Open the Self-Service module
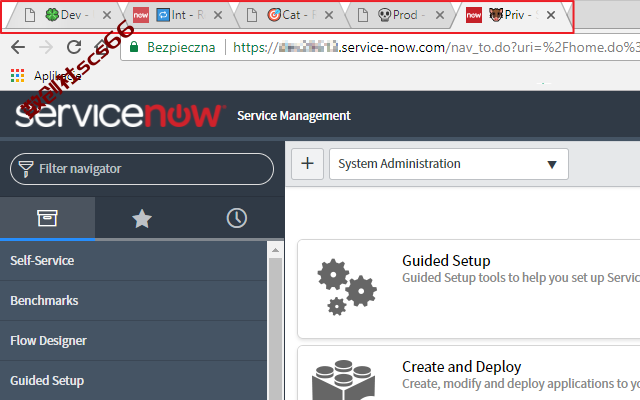This screenshot has width=640, height=400. tap(133, 261)
